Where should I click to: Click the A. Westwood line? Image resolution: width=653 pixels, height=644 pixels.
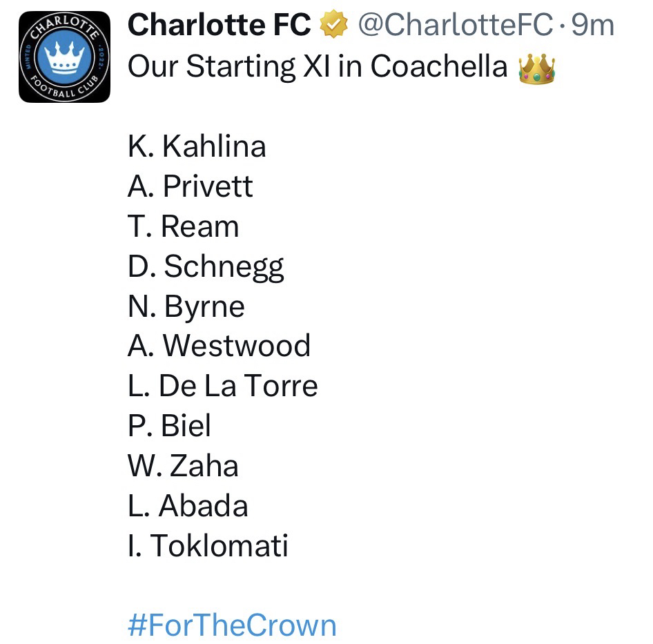tap(219, 346)
